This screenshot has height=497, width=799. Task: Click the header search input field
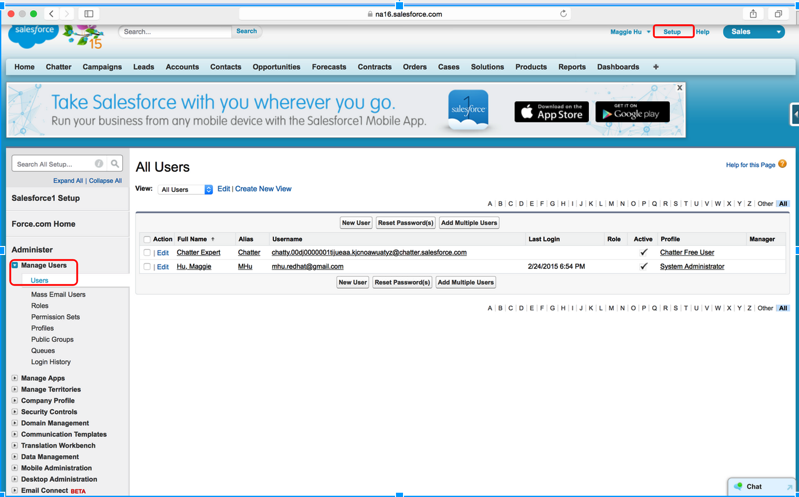pyautogui.click(x=175, y=32)
